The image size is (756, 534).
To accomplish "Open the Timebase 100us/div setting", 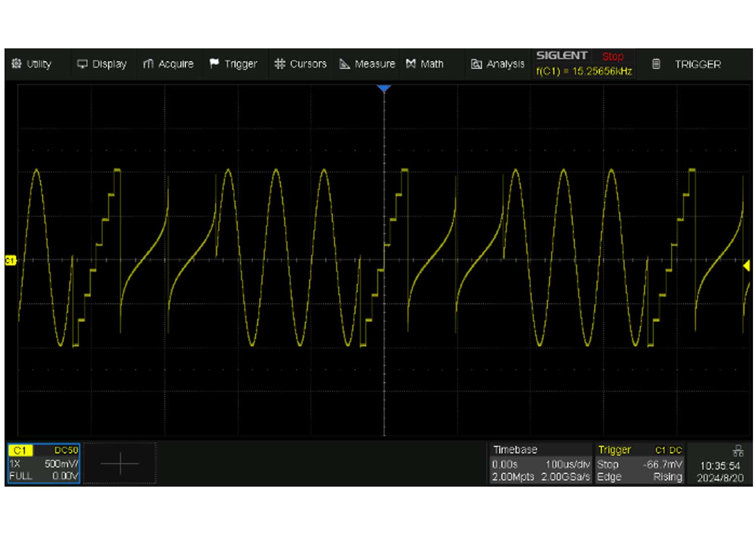I will 568,464.
